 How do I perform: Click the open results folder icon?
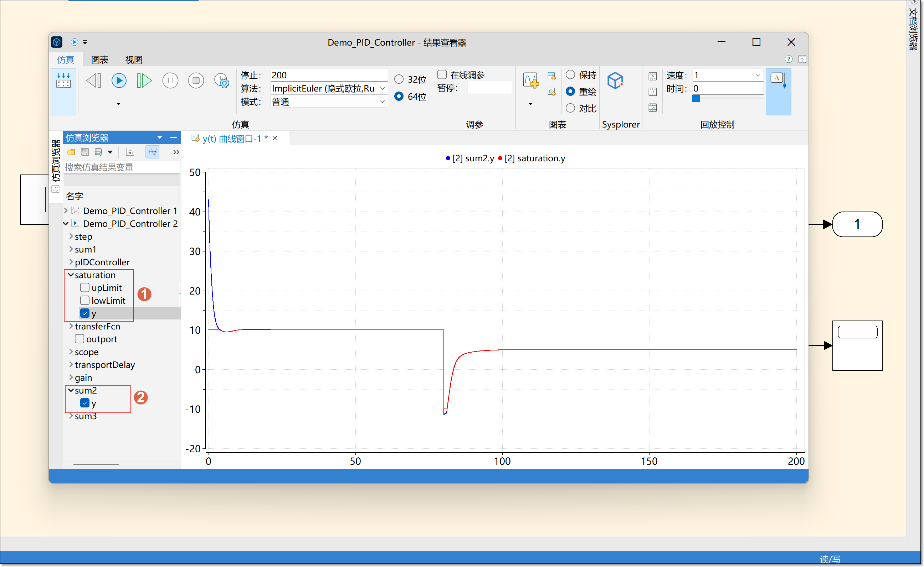(71, 152)
